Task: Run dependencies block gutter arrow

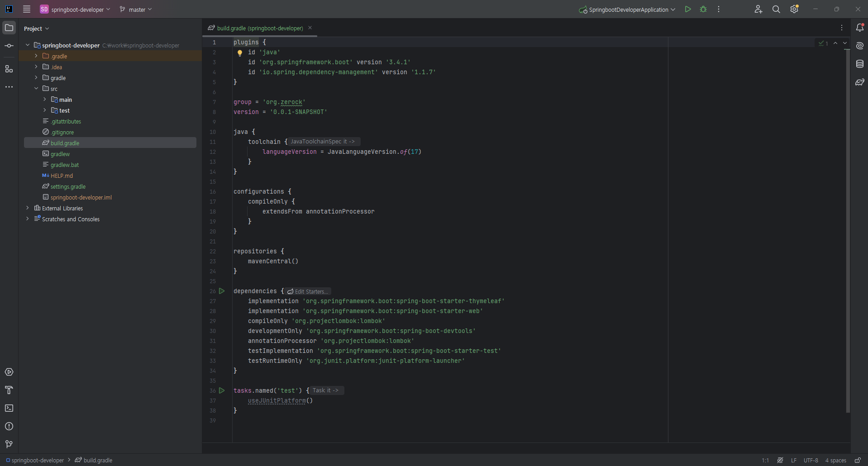Action: point(222,291)
